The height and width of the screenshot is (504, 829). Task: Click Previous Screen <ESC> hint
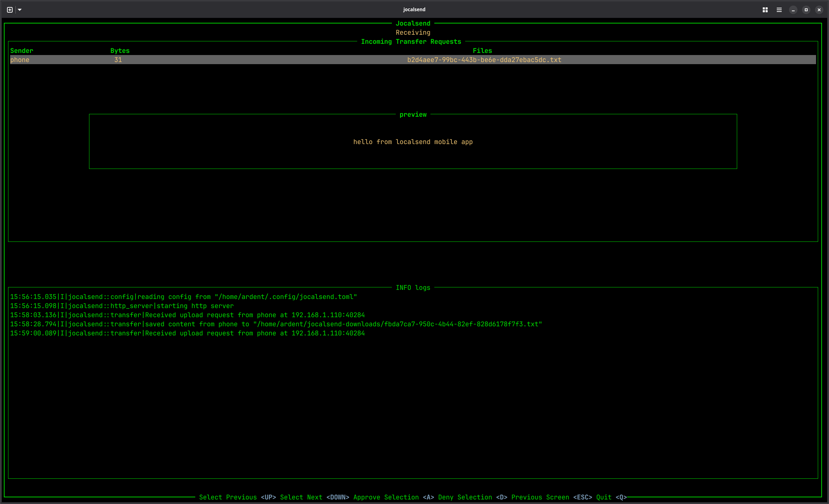click(x=551, y=497)
